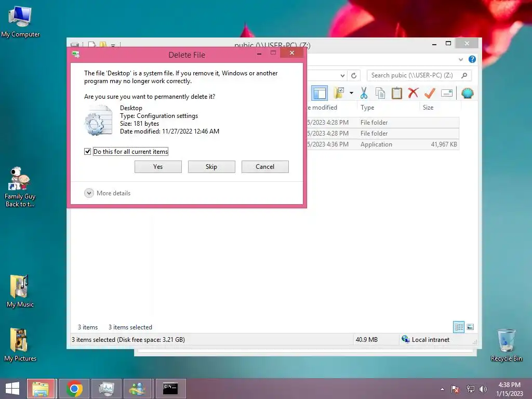This screenshot has width=532, height=399.
Task: Click the File Explorer taskbar icon
Action: click(41, 389)
